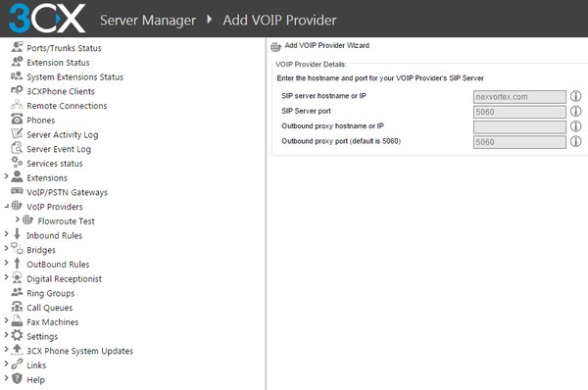
Task: Open Ports/Trunks Status page
Action: coord(64,48)
